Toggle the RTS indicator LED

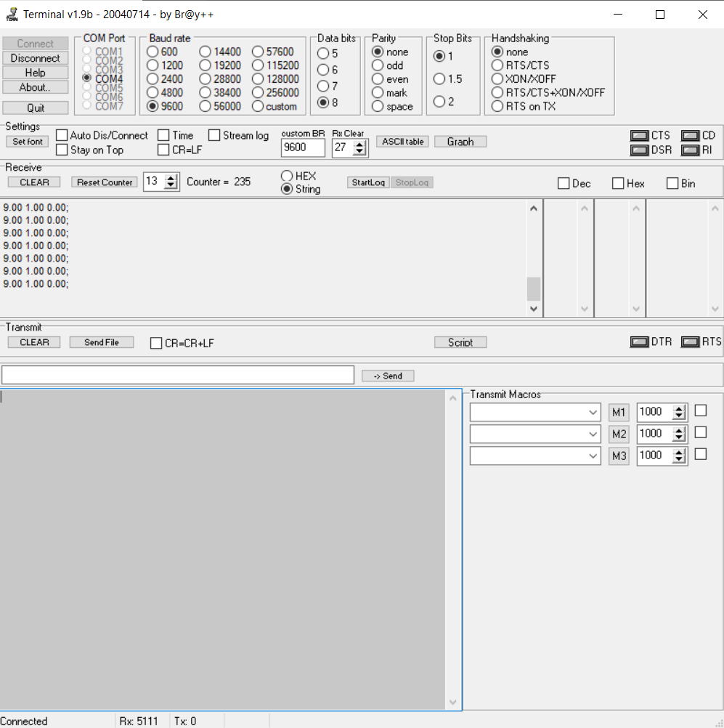pos(690,342)
